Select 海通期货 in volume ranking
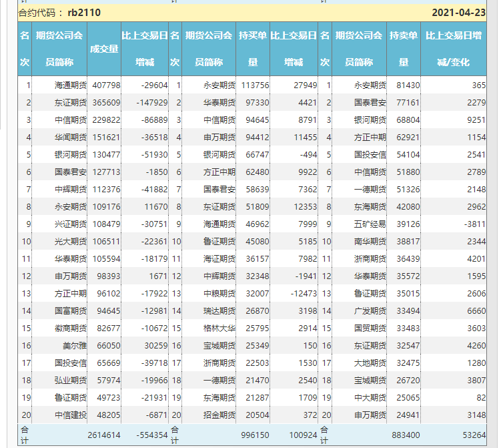 [70, 85]
